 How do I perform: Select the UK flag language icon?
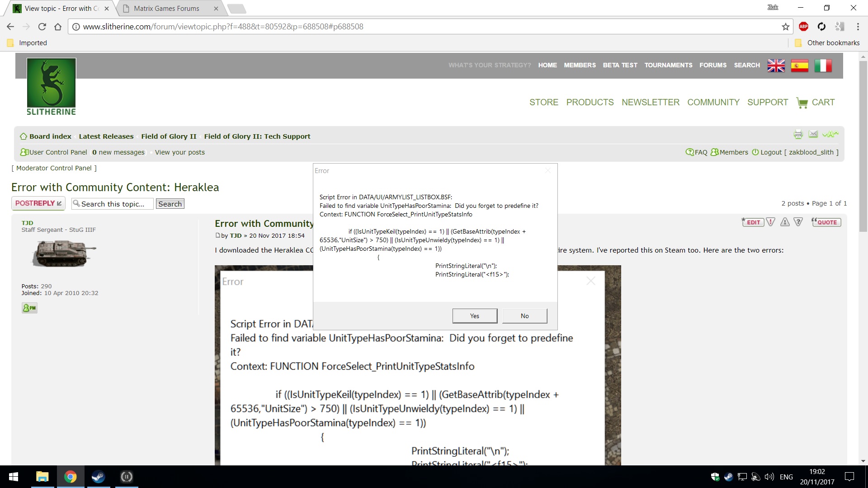pos(776,66)
